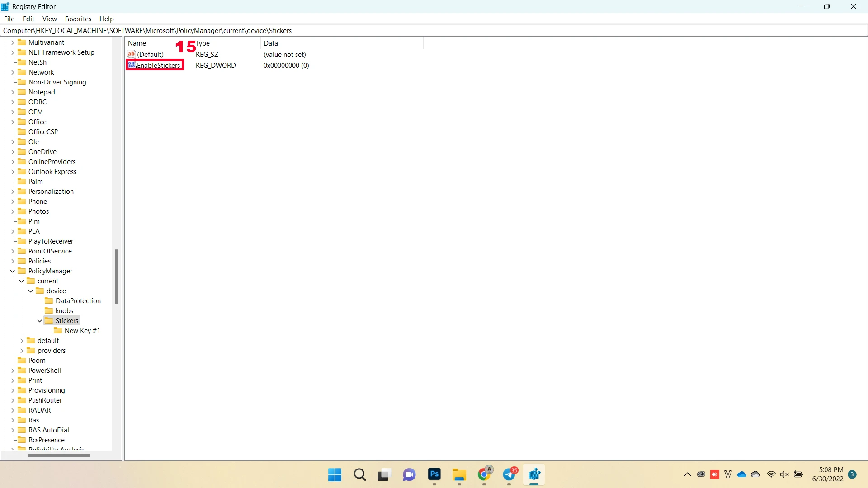Expand the Office key
The width and height of the screenshot is (868, 488).
coord(13,122)
